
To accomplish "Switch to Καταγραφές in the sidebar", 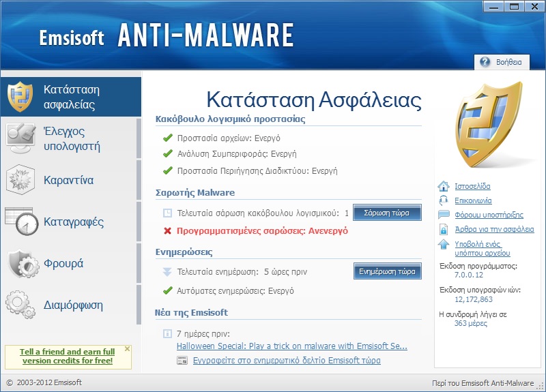I will (71, 222).
